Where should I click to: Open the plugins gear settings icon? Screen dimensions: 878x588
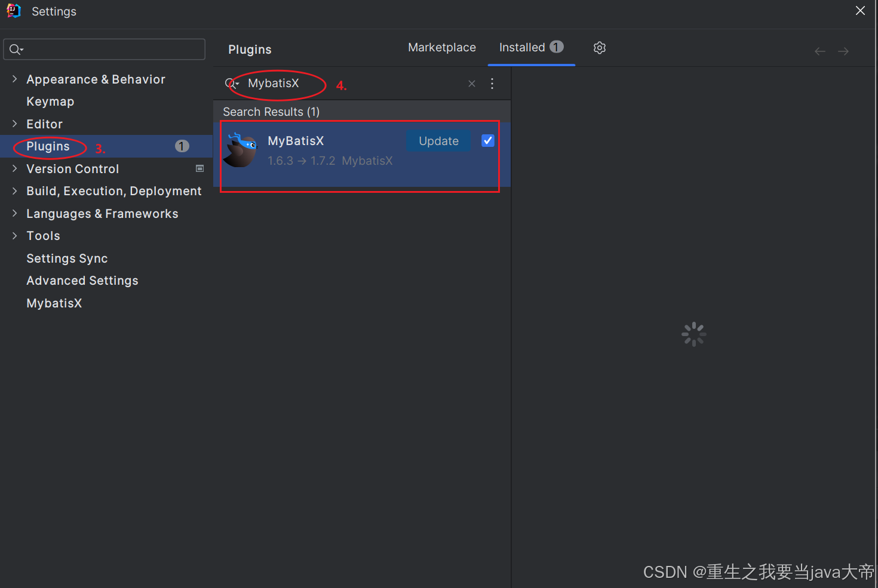pos(600,48)
